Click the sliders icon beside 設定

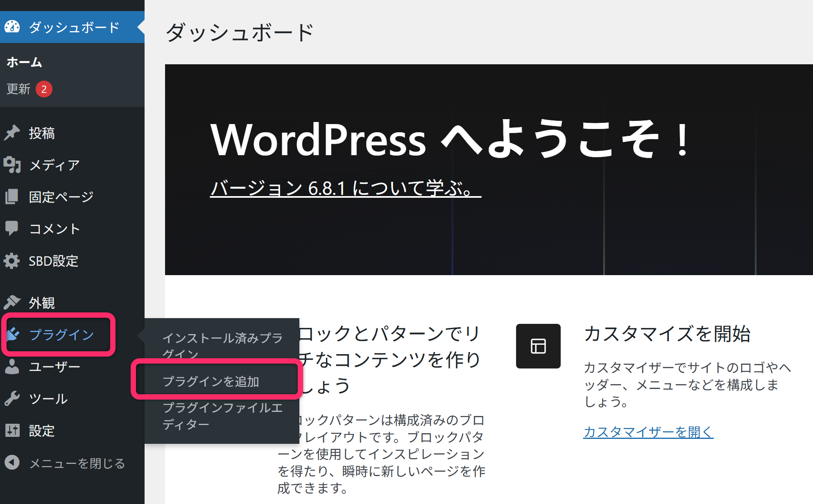pyautogui.click(x=12, y=430)
